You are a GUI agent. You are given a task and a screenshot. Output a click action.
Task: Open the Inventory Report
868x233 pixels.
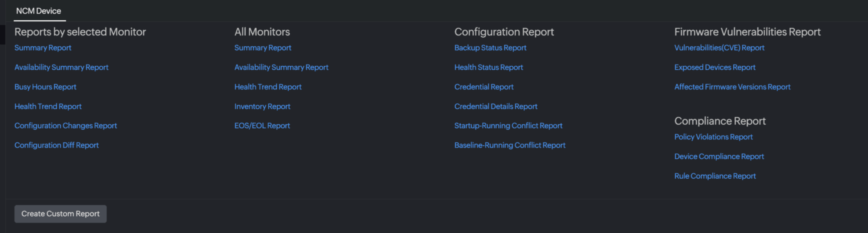click(x=262, y=107)
